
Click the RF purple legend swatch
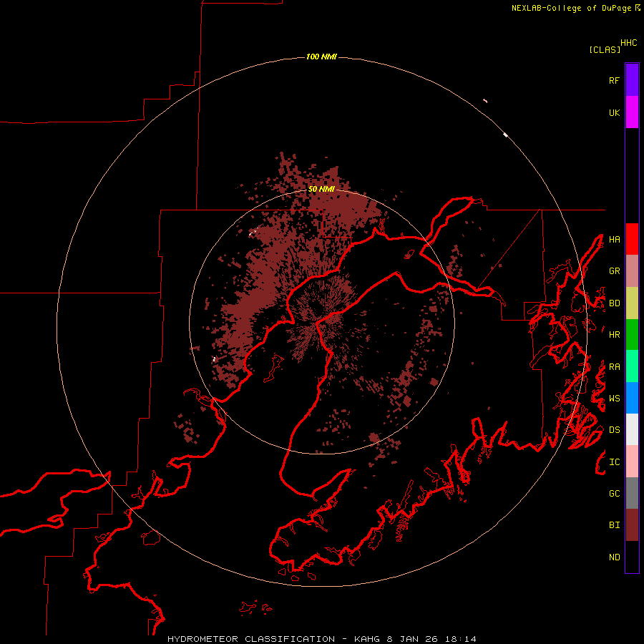[x=632, y=80]
